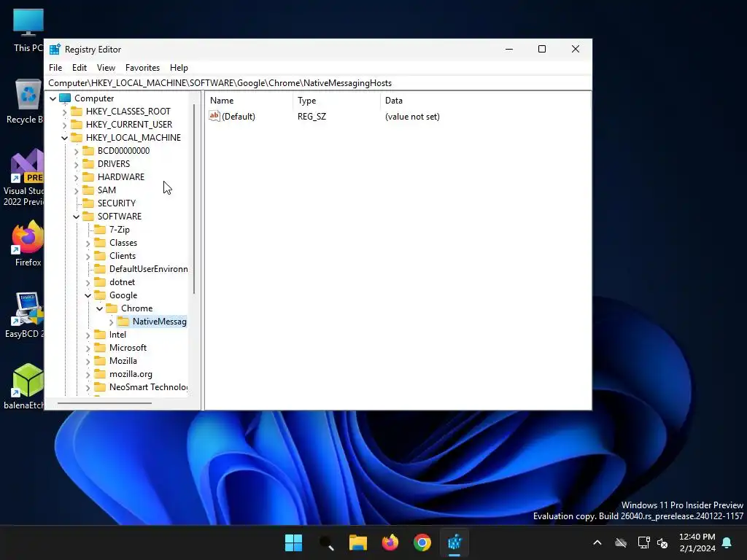Launch Chrome from the taskbar

coord(422,542)
